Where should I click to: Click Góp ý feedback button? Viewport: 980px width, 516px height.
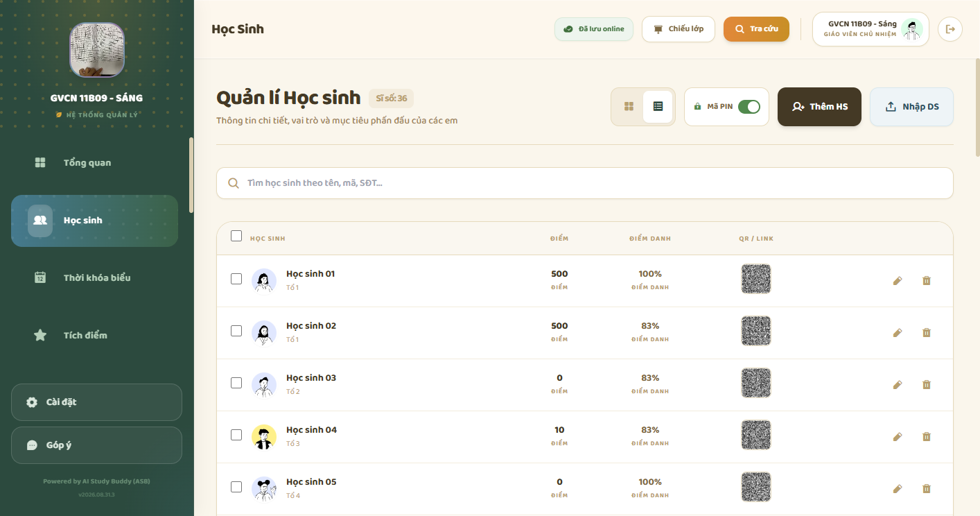tap(96, 445)
